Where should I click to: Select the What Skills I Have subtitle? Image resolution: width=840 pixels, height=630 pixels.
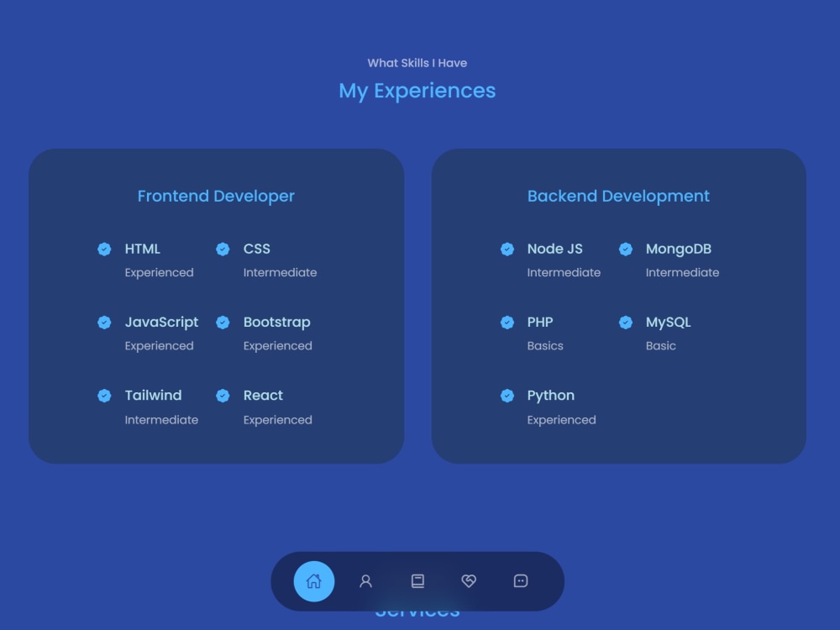(417, 63)
